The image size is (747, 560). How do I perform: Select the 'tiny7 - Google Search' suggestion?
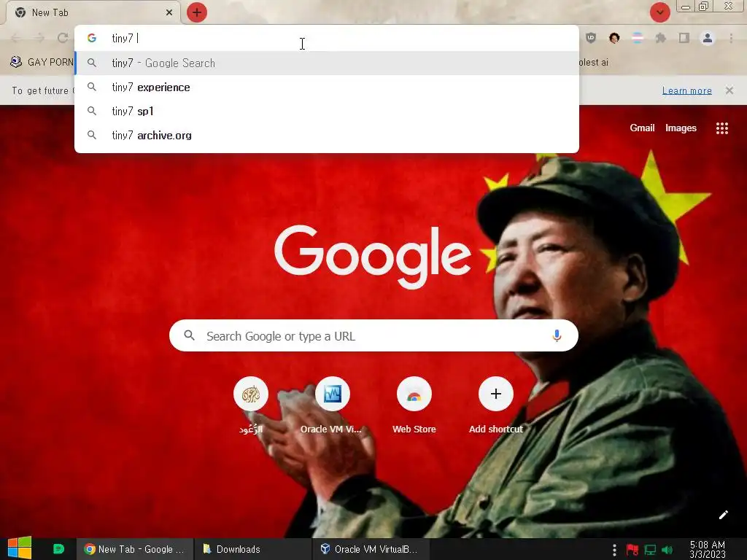click(x=327, y=63)
